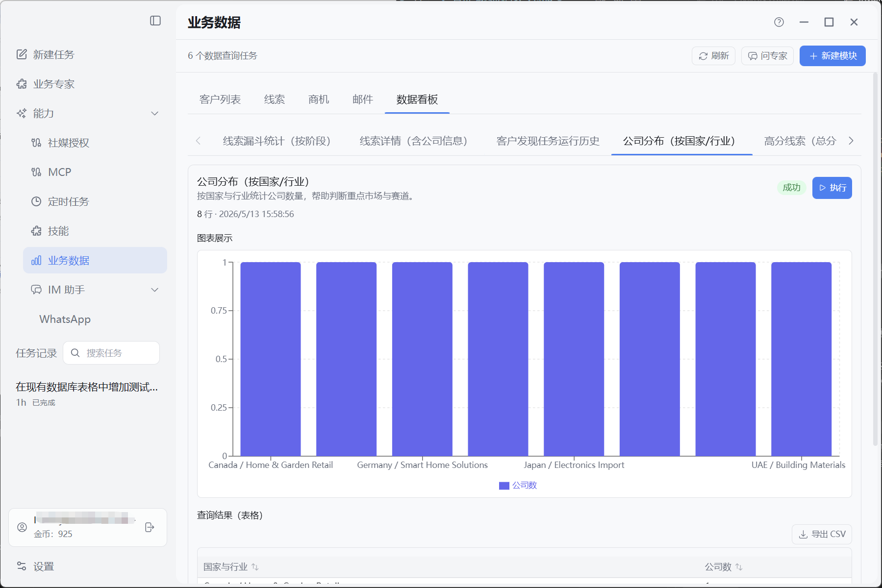Click the user avatar icon
Viewport: 882px width, 588px height.
(22, 527)
